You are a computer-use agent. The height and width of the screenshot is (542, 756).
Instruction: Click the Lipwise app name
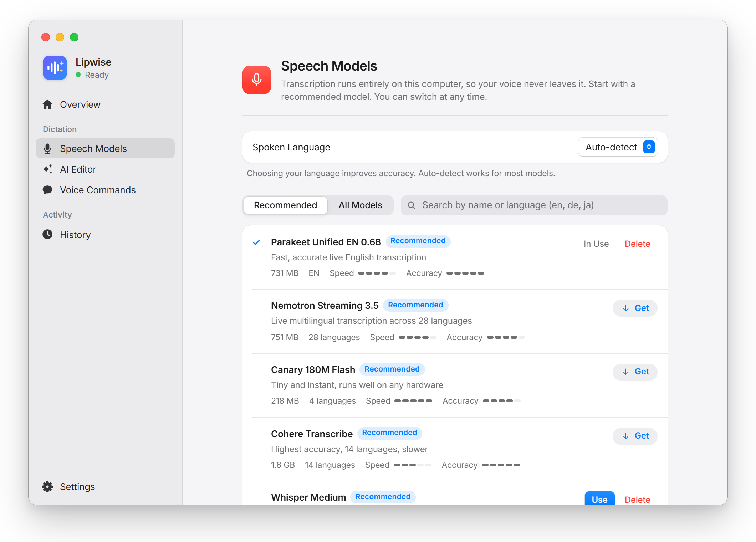(93, 62)
